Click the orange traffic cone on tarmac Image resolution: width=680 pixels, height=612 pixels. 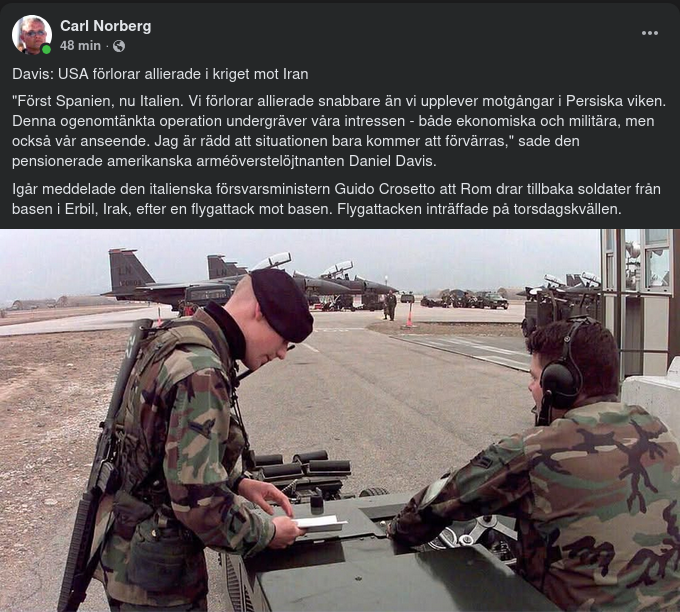tap(409, 316)
